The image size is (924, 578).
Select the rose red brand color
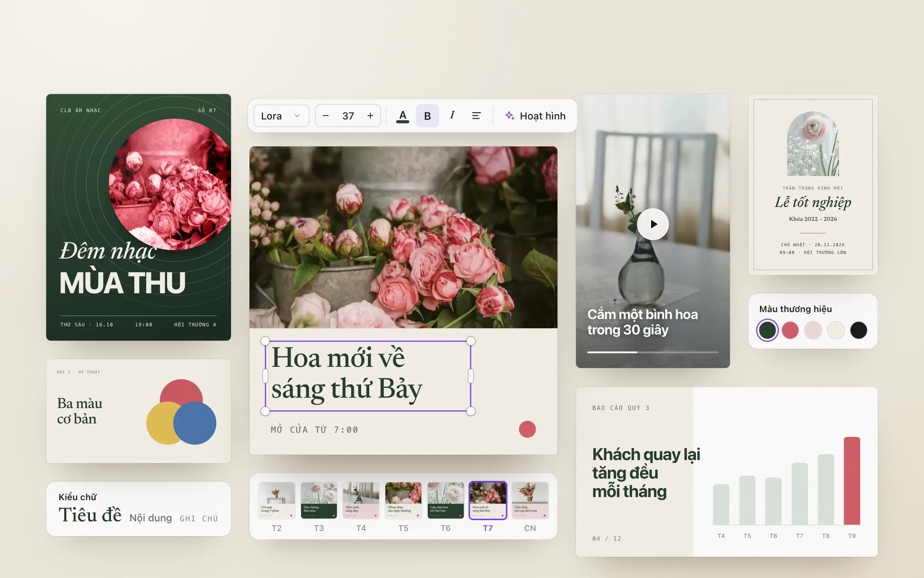tap(790, 330)
